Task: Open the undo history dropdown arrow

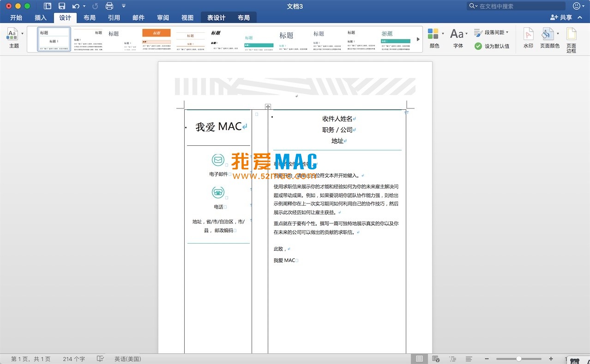Action: click(x=84, y=6)
